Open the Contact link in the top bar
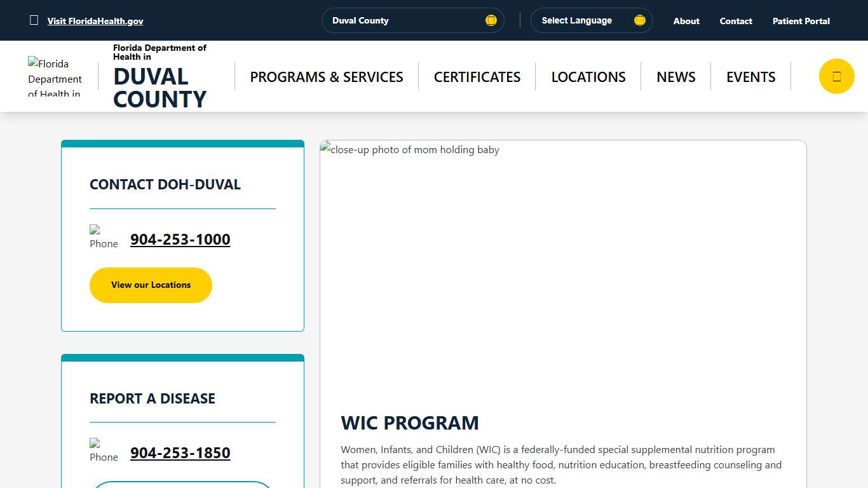This screenshot has height=488, width=868. (736, 21)
